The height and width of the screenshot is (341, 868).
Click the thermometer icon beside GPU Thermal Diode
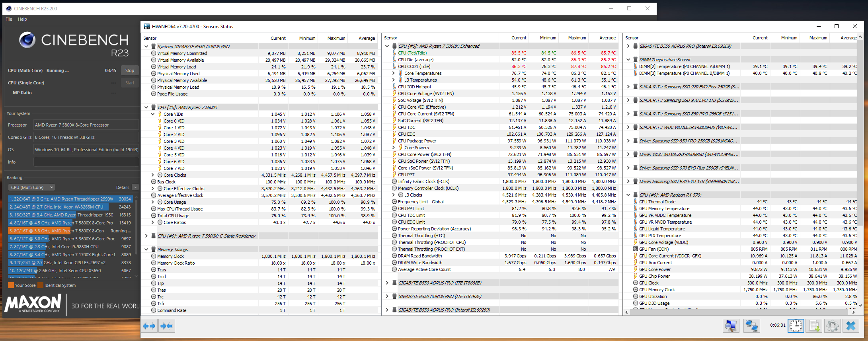tap(635, 202)
